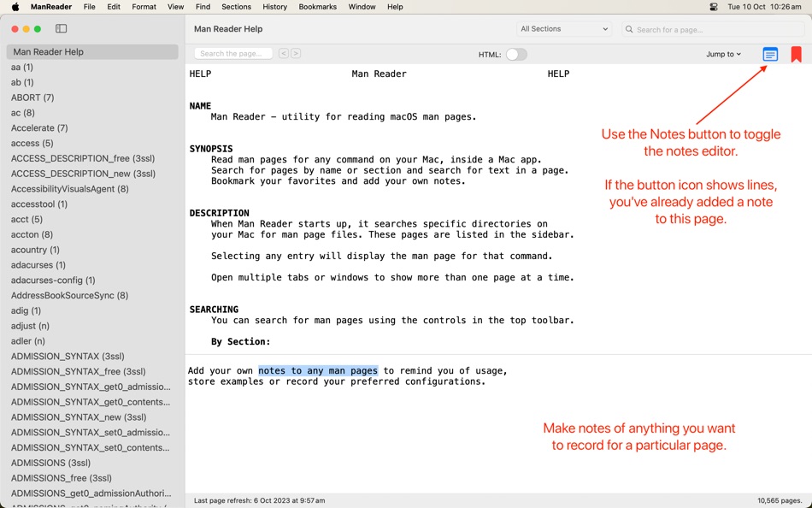Open the Find menu

tap(203, 7)
